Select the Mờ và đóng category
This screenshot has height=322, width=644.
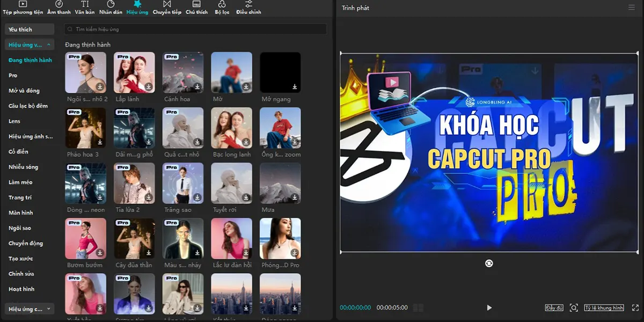pos(24,91)
